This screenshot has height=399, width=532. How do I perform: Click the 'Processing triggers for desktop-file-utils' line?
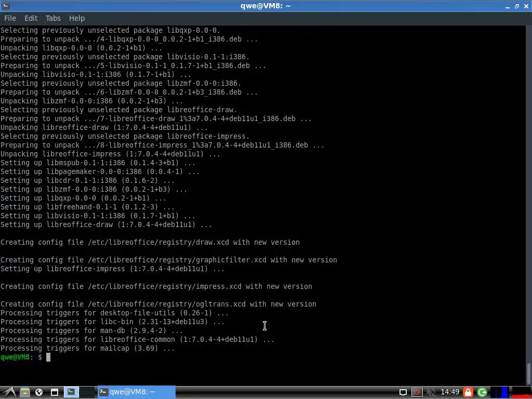(x=114, y=313)
